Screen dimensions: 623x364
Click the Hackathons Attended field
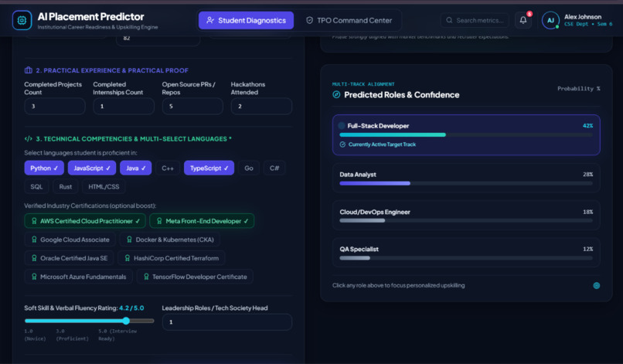261,106
